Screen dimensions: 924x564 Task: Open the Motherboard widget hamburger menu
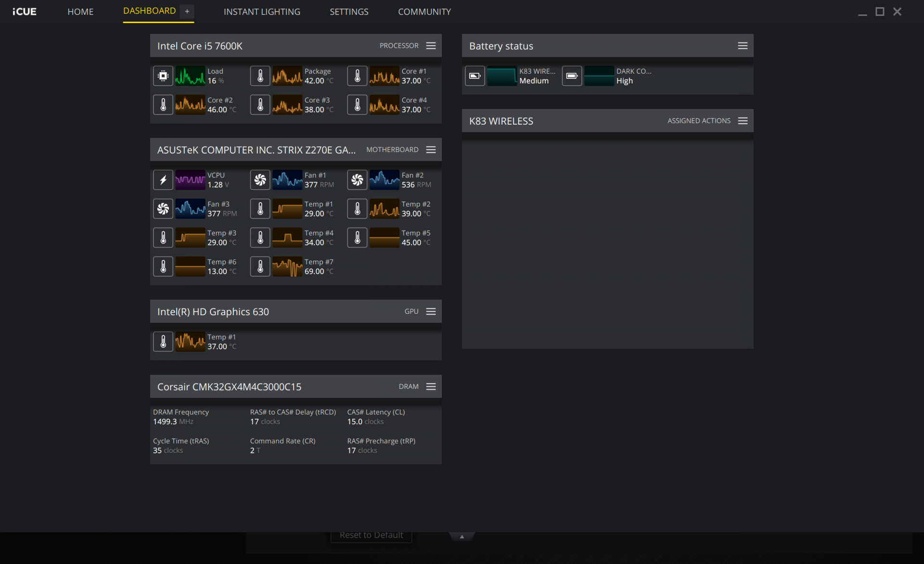(431, 150)
